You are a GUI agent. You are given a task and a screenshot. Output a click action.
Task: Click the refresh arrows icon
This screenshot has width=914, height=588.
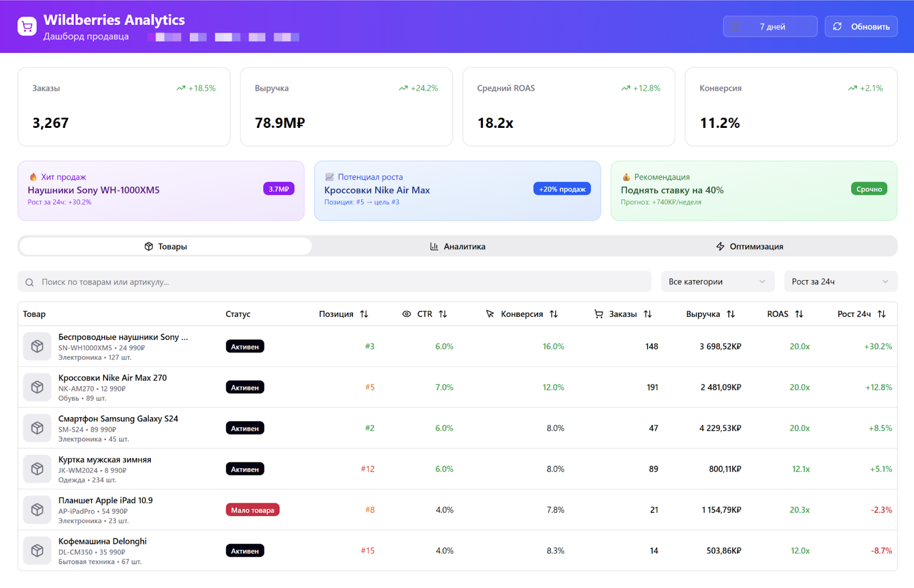coord(837,26)
